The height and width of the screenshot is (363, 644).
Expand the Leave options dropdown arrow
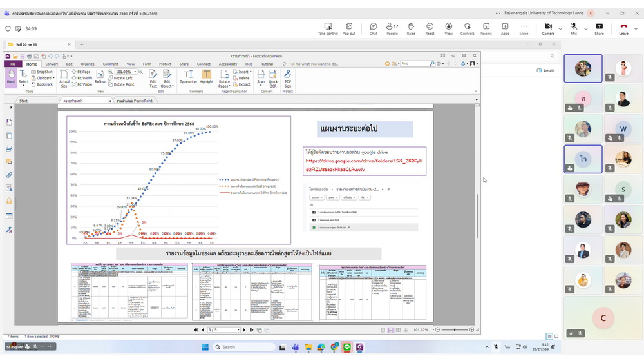pyautogui.click(x=635, y=29)
